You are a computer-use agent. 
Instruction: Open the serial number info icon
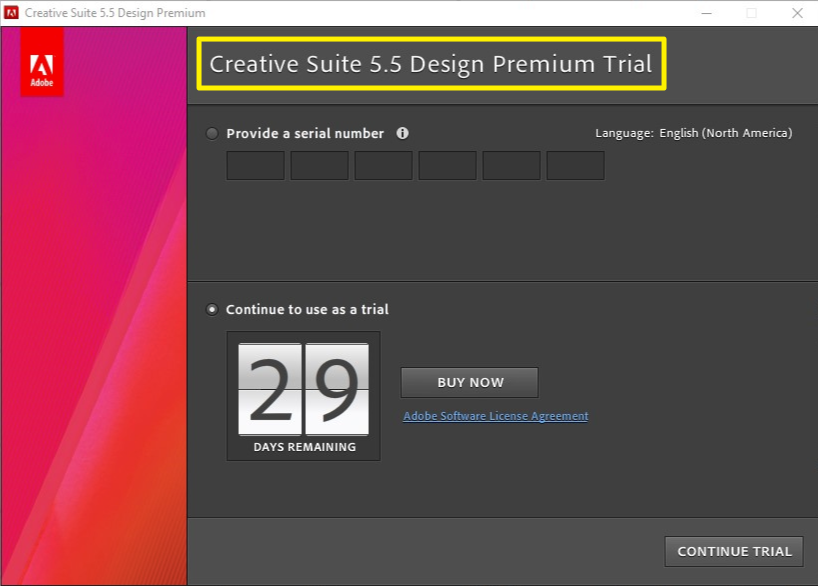[x=402, y=133]
